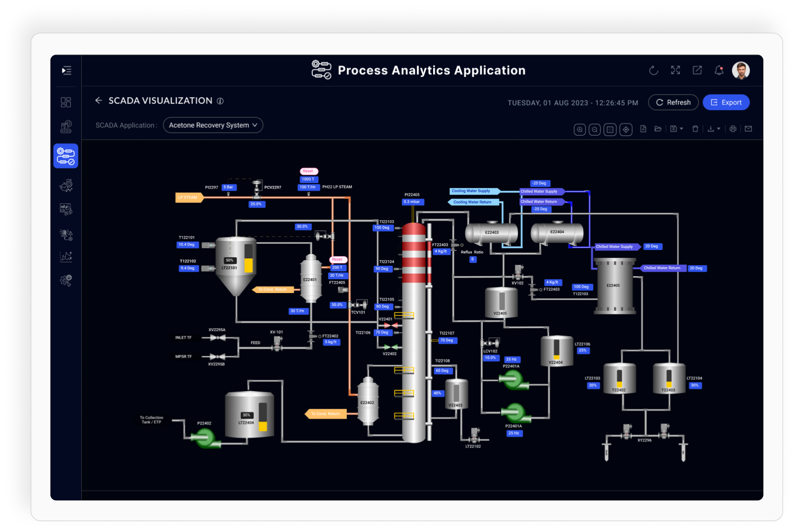Click the zoom out magnifier icon
This screenshot has width=796, height=532.
[595, 130]
